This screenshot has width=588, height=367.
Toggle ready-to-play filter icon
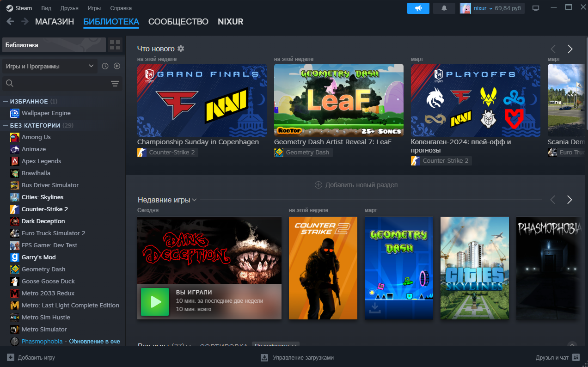point(117,66)
